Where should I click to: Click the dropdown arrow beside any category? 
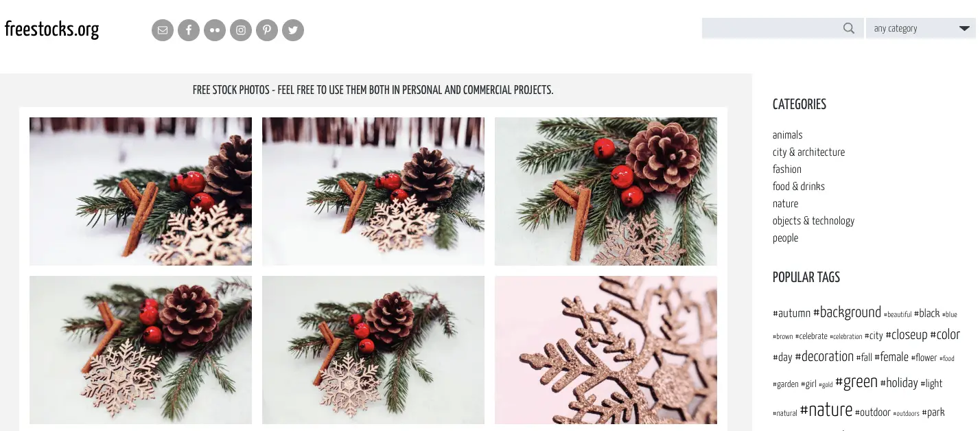click(964, 29)
